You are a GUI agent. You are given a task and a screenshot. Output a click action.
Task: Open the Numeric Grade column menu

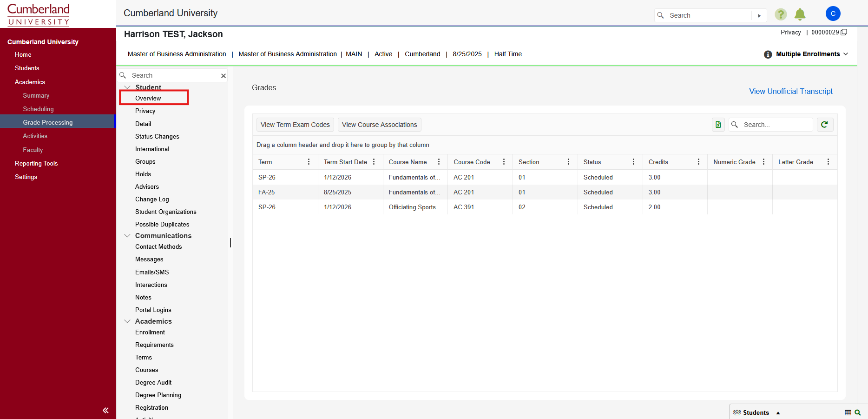tap(763, 162)
